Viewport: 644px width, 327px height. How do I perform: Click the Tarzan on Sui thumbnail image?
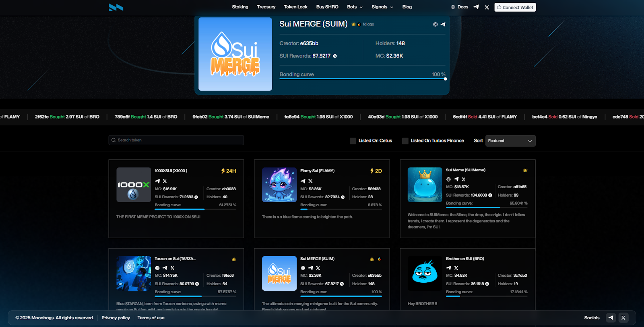tap(134, 274)
